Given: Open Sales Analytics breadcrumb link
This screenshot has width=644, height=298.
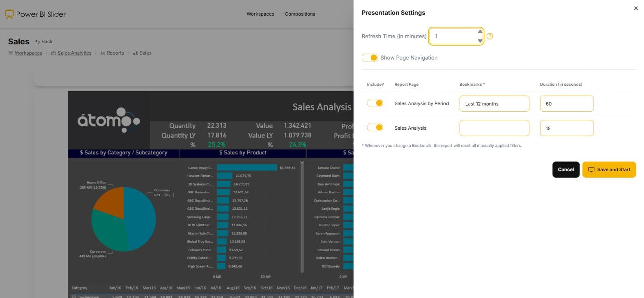Looking at the screenshot, I should [74, 53].
